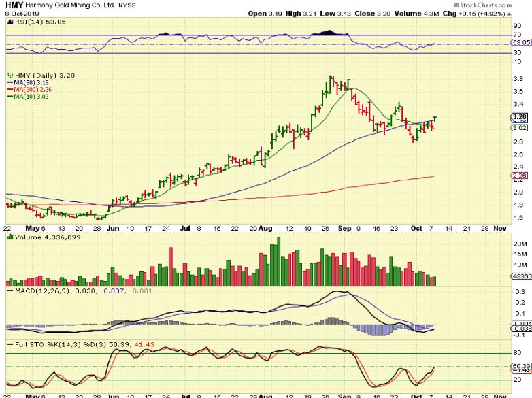This screenshot has height=398, width=532.
Task: Click the green up-arrow next to Chg percentage
Action: (x=509, y=14)
